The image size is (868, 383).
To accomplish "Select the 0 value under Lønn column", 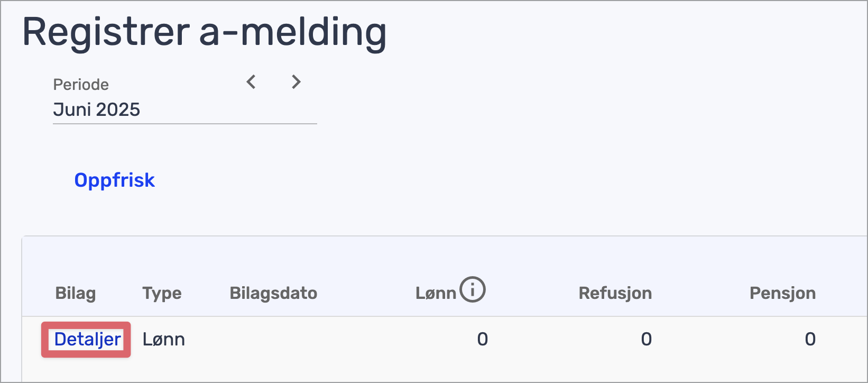I will pyautogui.click(x=482, y=340).
